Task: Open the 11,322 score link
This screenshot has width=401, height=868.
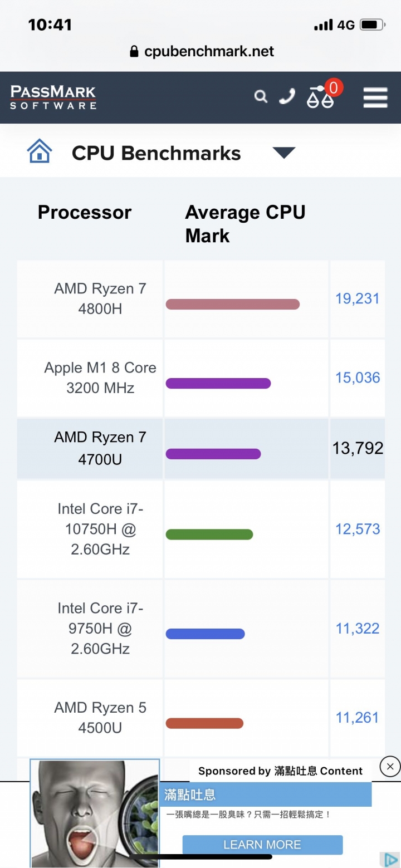Action: pyautogui.click(x=357, y=629)
